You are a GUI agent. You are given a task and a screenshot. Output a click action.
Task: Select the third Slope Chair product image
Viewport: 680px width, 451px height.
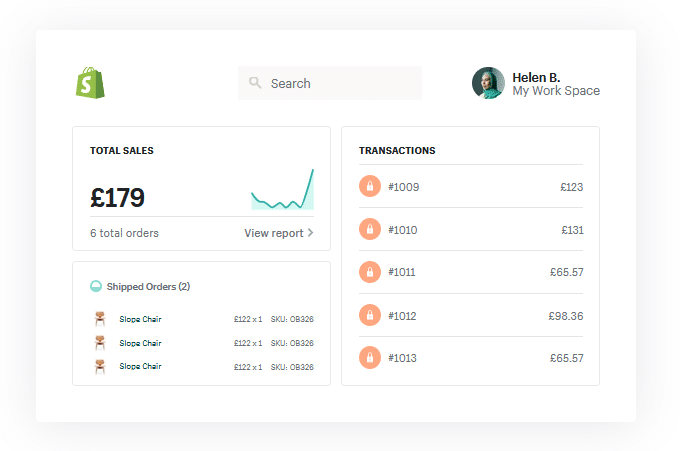click(x=99, y=366)
